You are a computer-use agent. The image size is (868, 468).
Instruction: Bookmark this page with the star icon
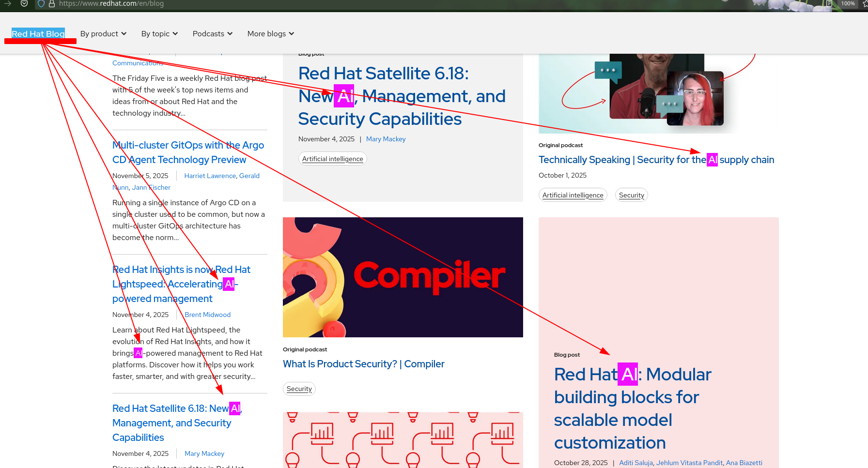pyautogui.click(x=865, y=4)
